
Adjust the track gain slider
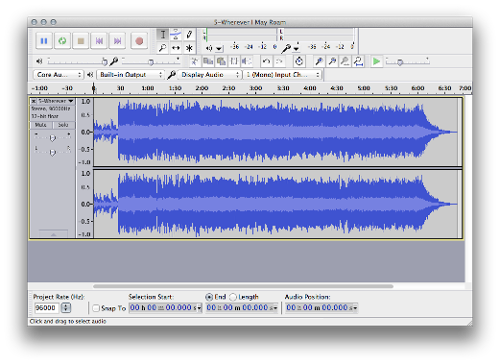[53, 138]
